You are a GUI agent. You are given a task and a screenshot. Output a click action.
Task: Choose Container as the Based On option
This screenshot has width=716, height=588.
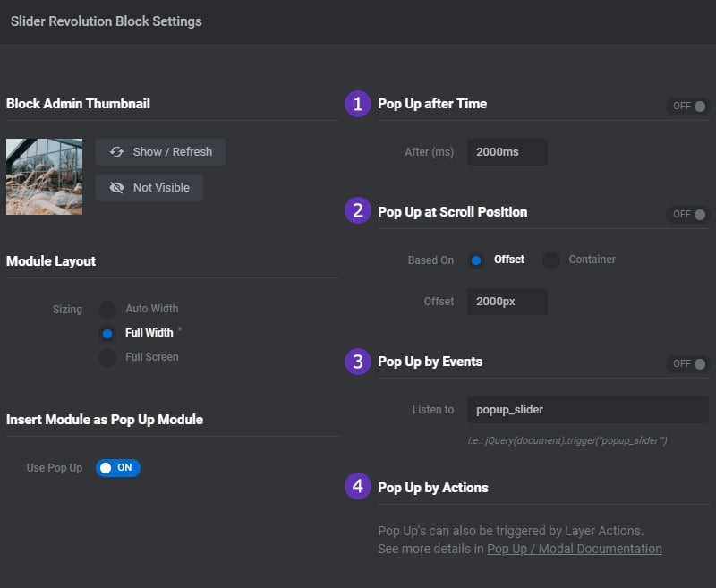[x=550, y=260]
